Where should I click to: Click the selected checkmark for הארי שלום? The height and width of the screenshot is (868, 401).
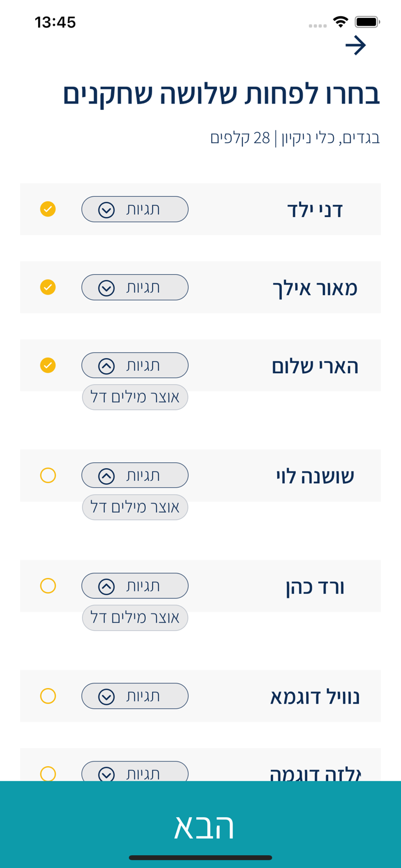click(48, 365)
